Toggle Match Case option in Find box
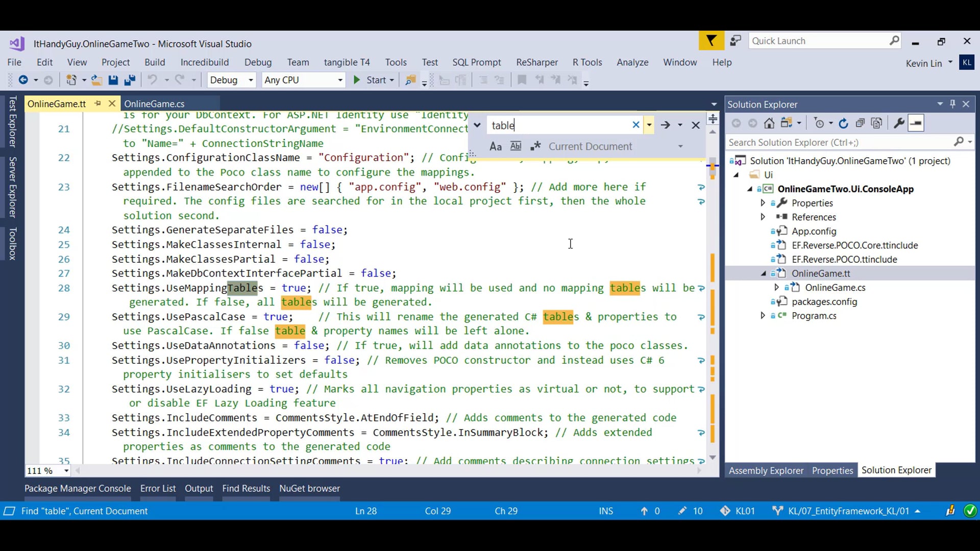The width and height of the screenshot is (980, 551). coord(495,146)
